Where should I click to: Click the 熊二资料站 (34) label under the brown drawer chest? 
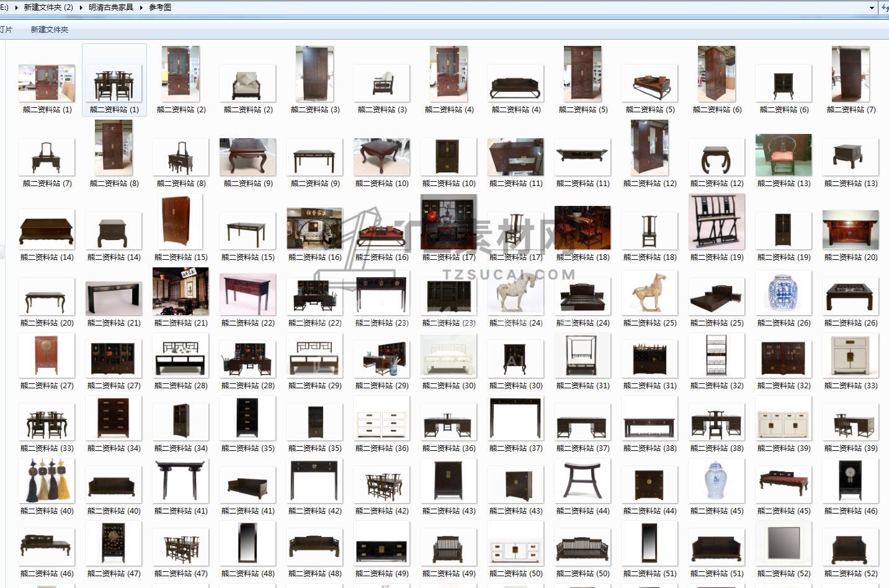tap(114, 448)
